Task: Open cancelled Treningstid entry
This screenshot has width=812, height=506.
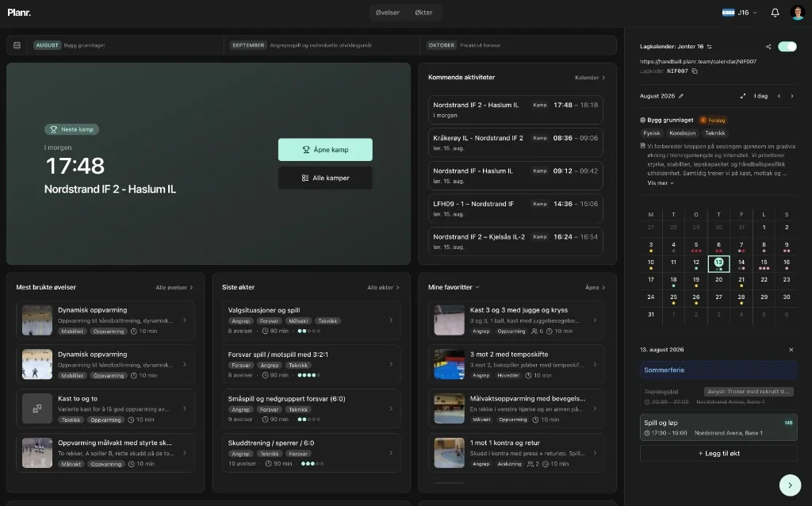Action: point(718,397)
